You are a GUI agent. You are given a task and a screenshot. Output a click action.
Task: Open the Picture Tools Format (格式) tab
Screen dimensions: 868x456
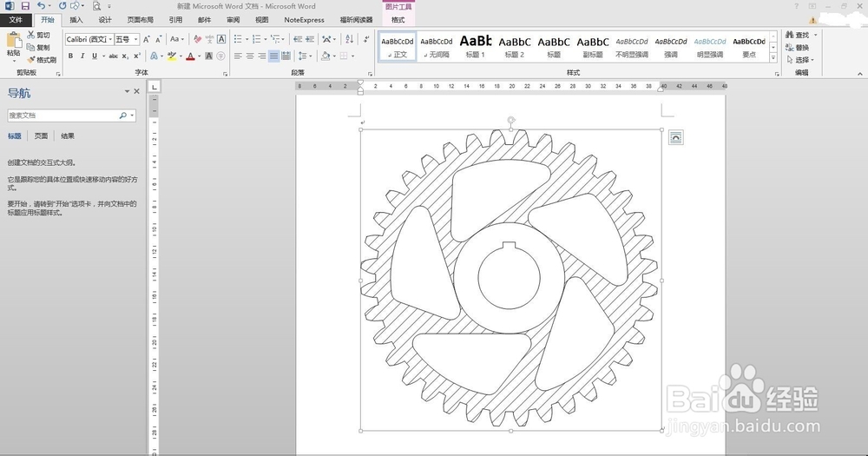[x=398, y=20]
